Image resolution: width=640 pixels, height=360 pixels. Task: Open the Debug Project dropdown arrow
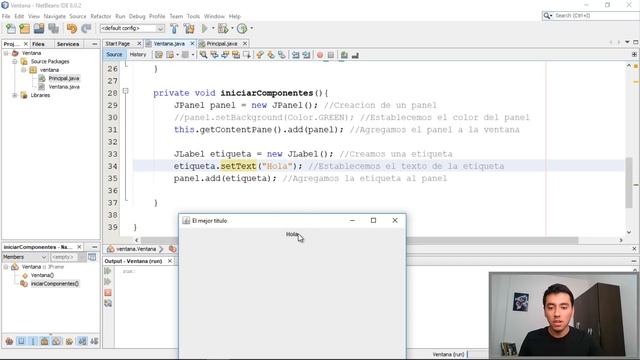pos(232,28)
